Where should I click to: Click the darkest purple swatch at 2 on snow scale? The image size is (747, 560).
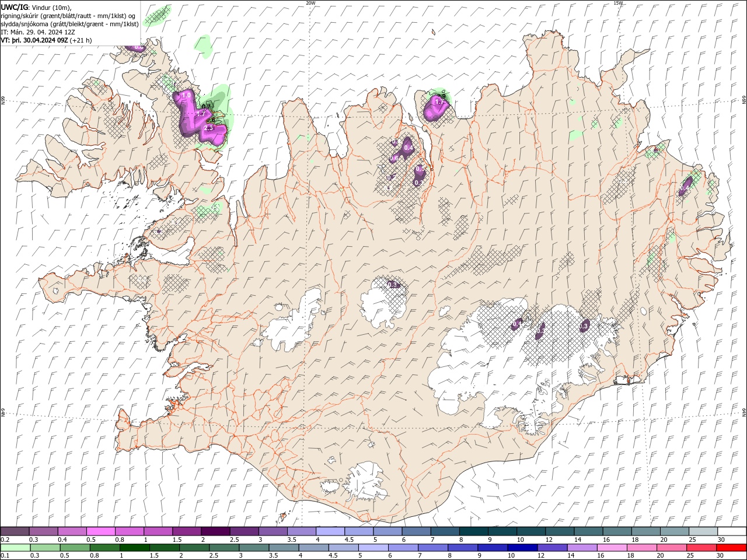point(215,531)
